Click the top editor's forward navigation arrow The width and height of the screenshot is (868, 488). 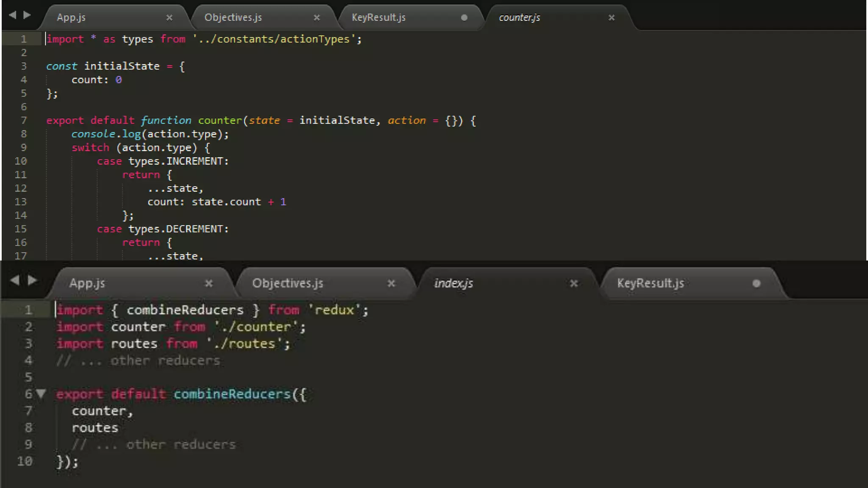coord(27,15)
